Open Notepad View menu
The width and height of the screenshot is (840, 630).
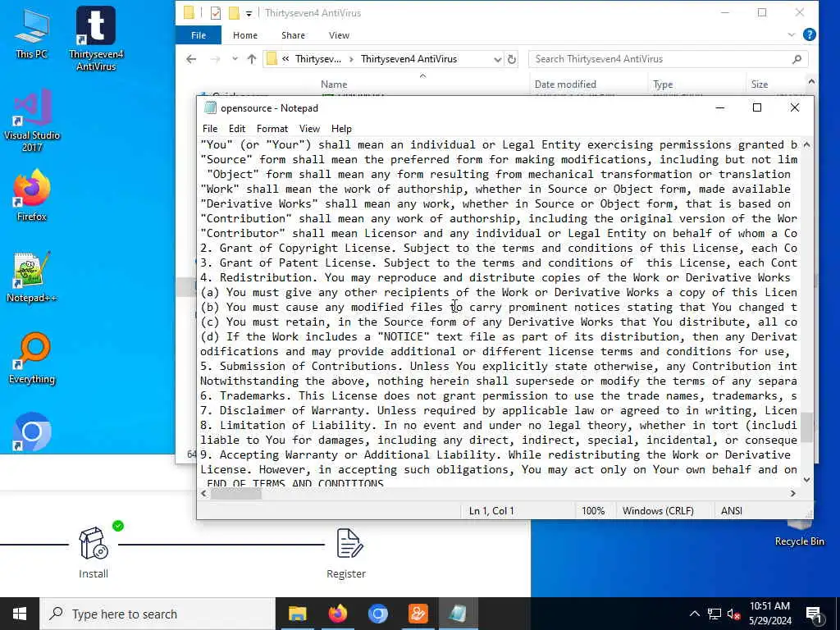tap(309, 129)
